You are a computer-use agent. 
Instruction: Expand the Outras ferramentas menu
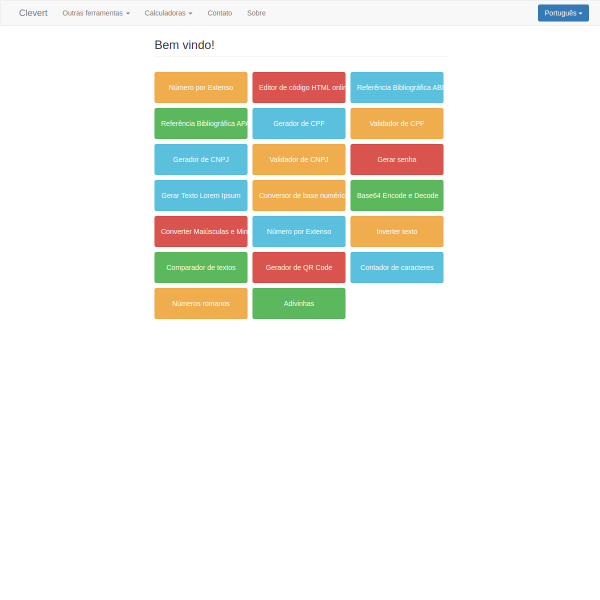96,13
